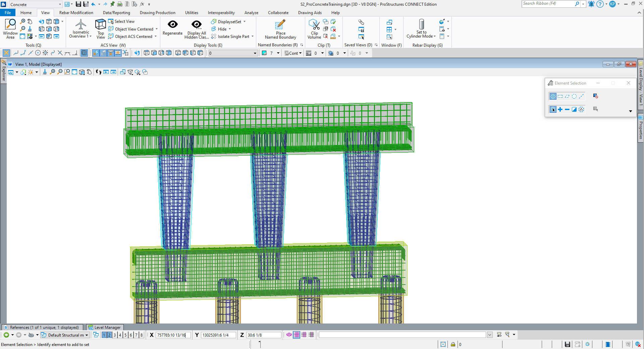
Task: Toggle view number 8 on
Action: 142,335
